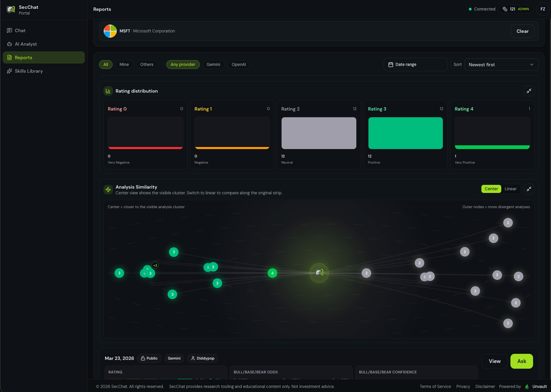Viewport: 551px width, 392px height.
Task: Select the AI Analyst sidebar icon
Action: [10, 44]
